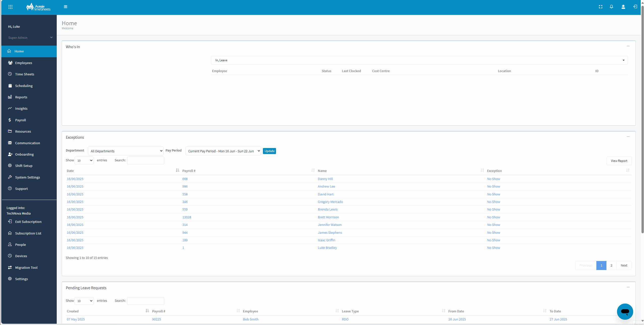Open the All Departments dropdown
Screen dimensions: 644x325
pyautogui.click(x=126, y=151)
